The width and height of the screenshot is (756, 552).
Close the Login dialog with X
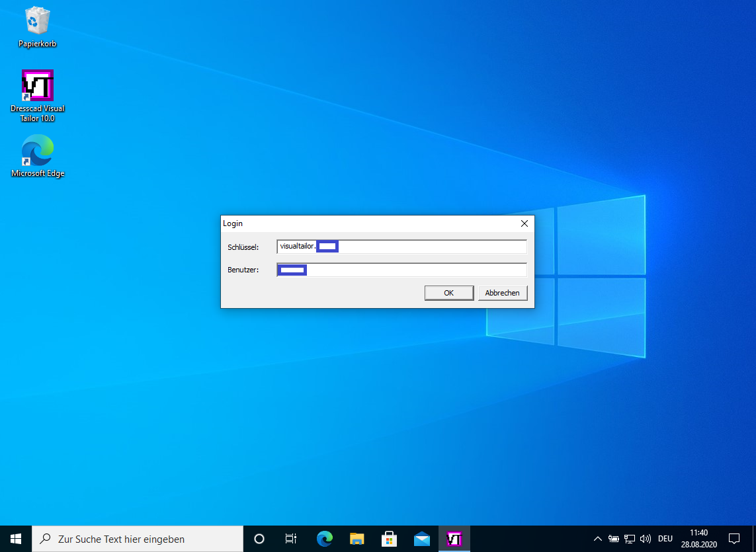tap(525, 223)
